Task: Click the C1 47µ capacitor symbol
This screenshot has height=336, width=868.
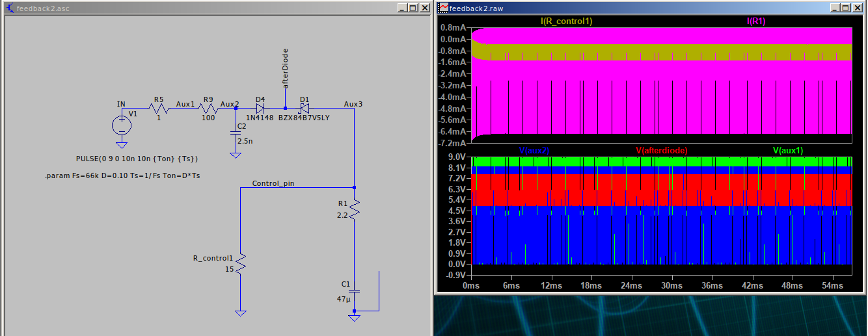Action: [354, 292]
